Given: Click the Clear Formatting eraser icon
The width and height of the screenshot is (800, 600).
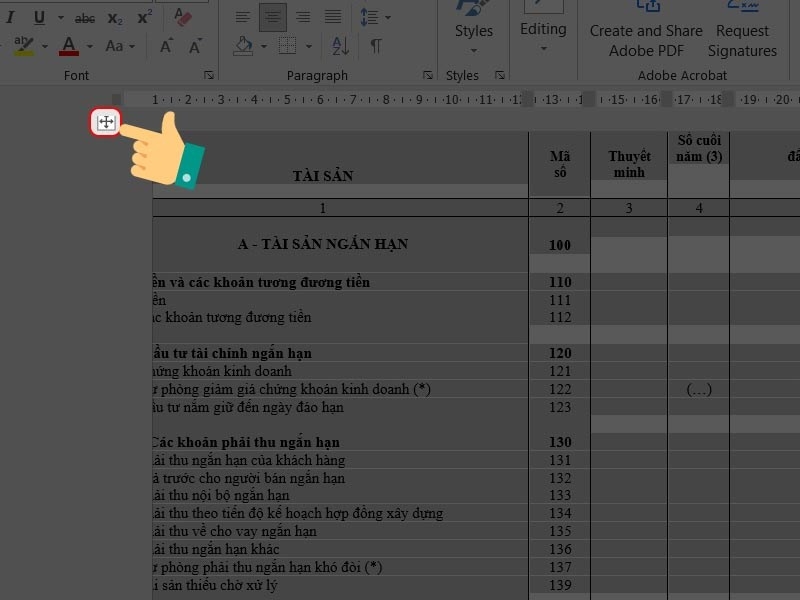Looking at the screenshot, I should click(182, 18).
